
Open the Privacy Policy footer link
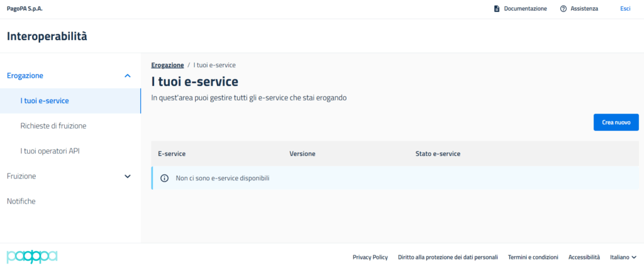point(370,257)
